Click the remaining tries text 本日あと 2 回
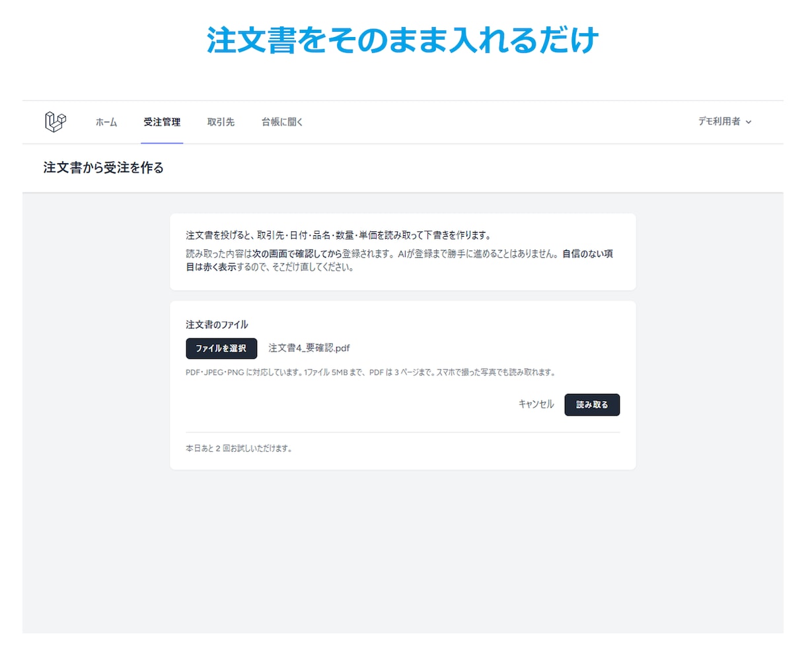Screen dimensions: 806x672 pyautogui.click(x=238, y=449)
